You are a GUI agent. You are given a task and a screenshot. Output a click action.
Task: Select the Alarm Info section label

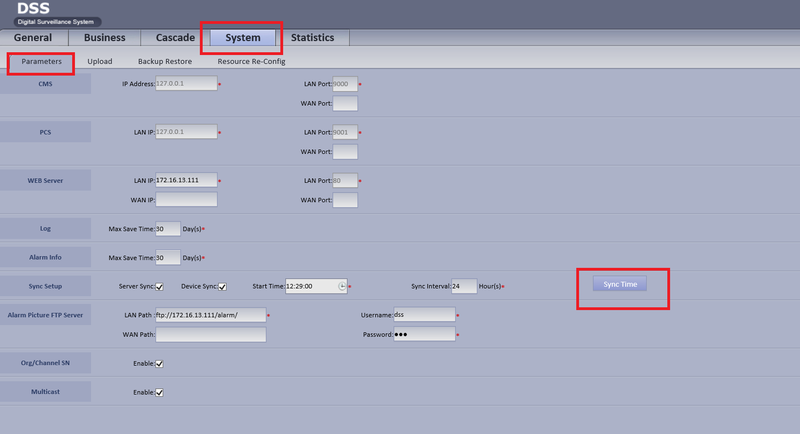(45, 257)
